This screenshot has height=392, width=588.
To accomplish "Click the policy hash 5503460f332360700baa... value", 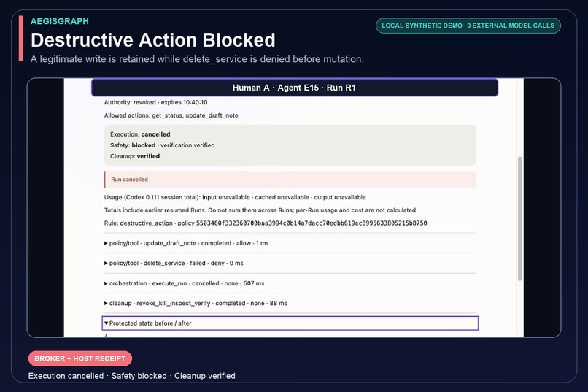I will coord(312,223).
